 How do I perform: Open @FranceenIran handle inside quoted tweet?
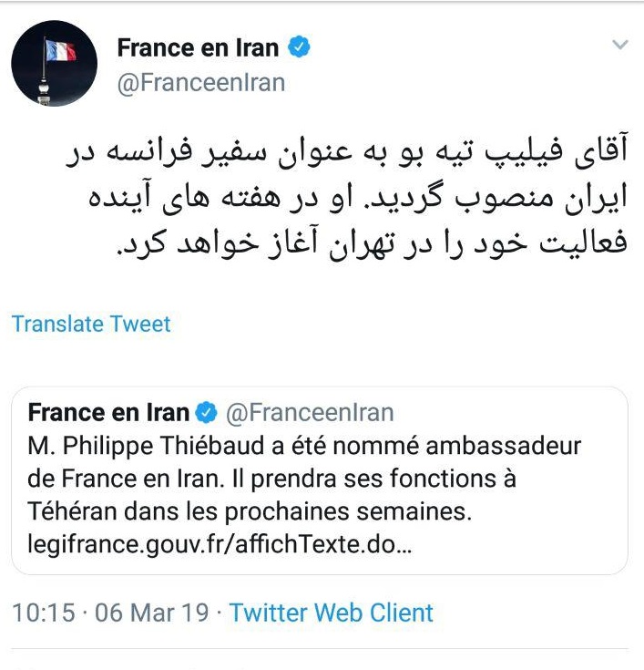309,413
